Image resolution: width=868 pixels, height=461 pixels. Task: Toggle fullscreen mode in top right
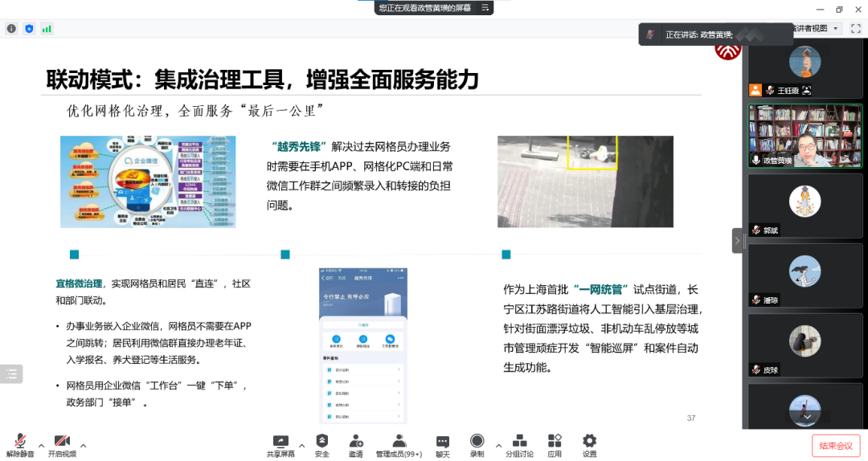click(855, 28)
